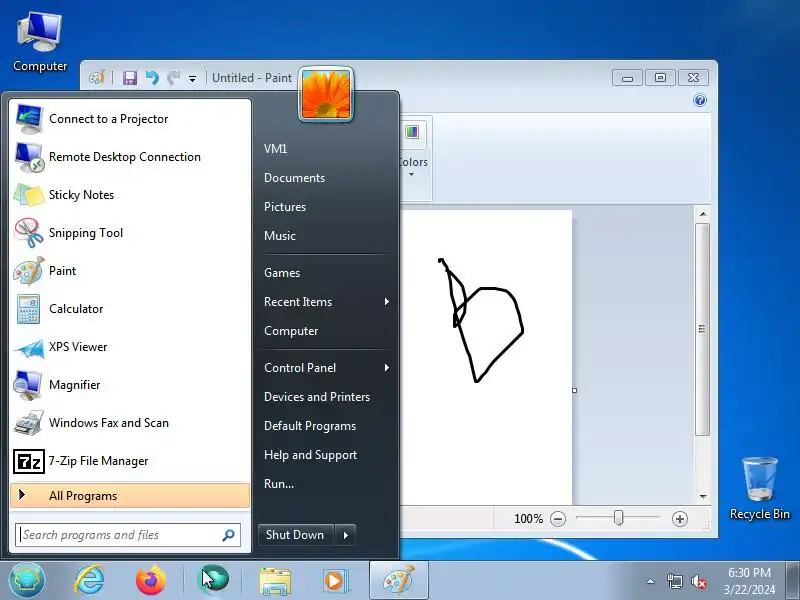Screen dimensions: 800x600
Task: Undo last action in Paint
Action: 152,78
